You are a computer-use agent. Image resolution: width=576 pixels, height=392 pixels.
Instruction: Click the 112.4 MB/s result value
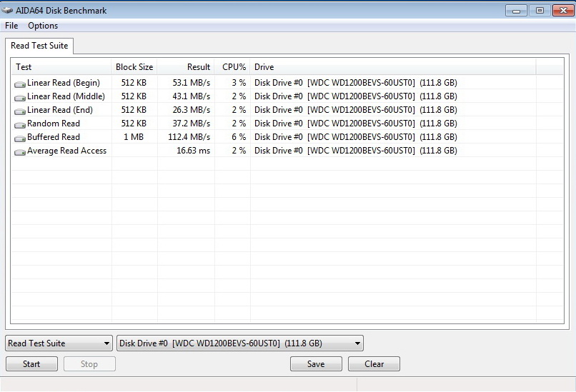(x=189, y=137)
